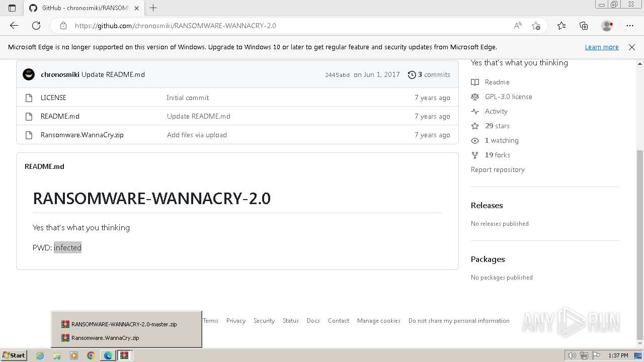Go back to the previous page
Image resolution: width=644 pixels, height=362 pixels.
[14, 26]
